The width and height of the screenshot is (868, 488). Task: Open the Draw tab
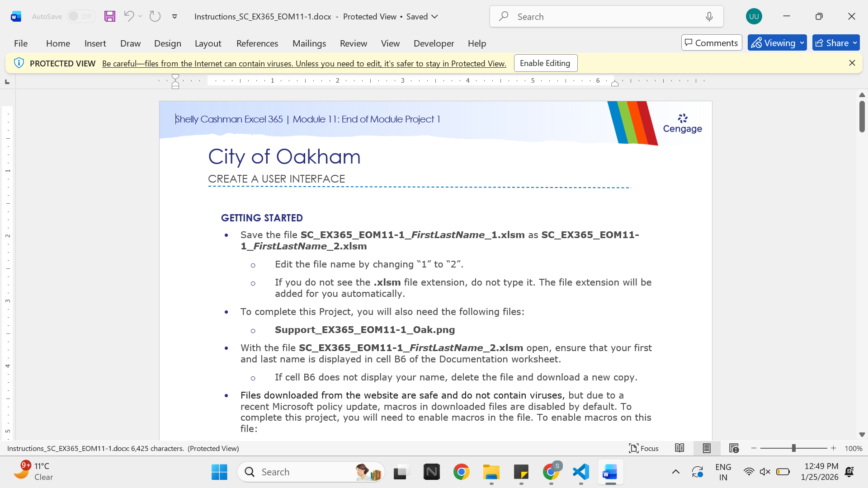(x=130, y=43)
